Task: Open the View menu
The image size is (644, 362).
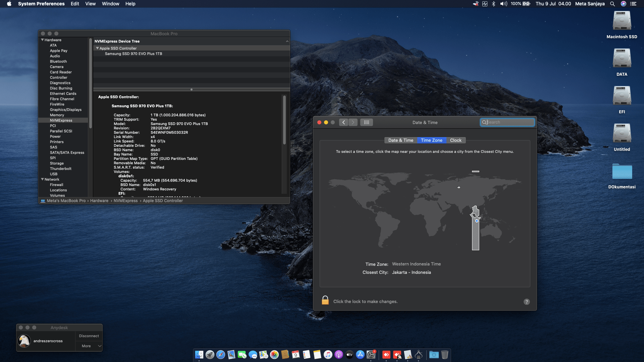Action: tap(90, 4)
